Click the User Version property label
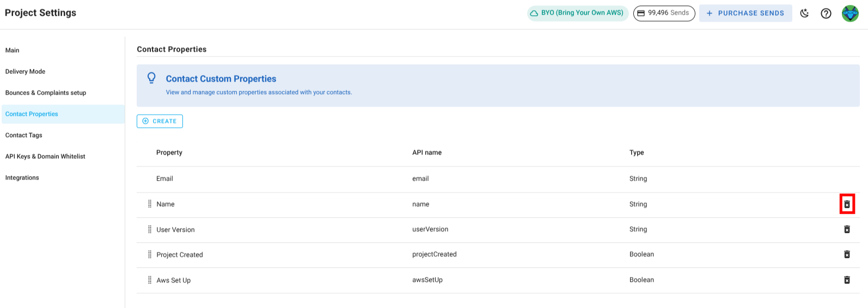Screen dimensions: 868x308 175,230
